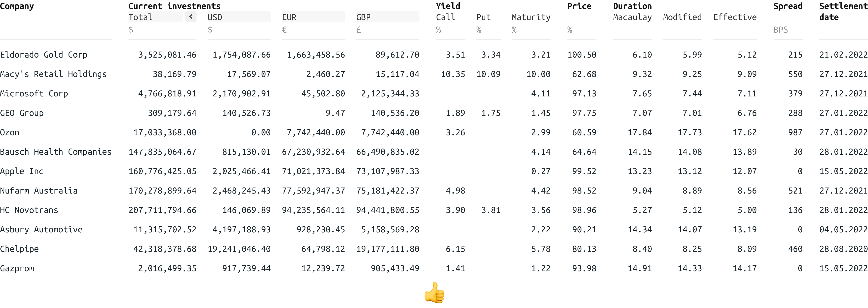Image resolution: width=868 pixels, height=308 pixels.
Task: Click Ozon spread value 987
Action: point(795,132)
